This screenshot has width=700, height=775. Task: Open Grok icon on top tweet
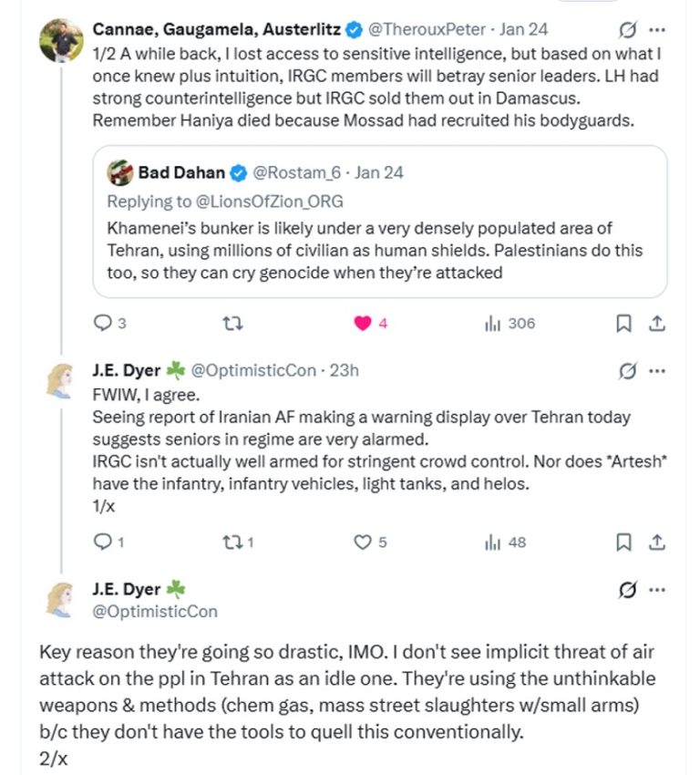(x=628, y=28)
